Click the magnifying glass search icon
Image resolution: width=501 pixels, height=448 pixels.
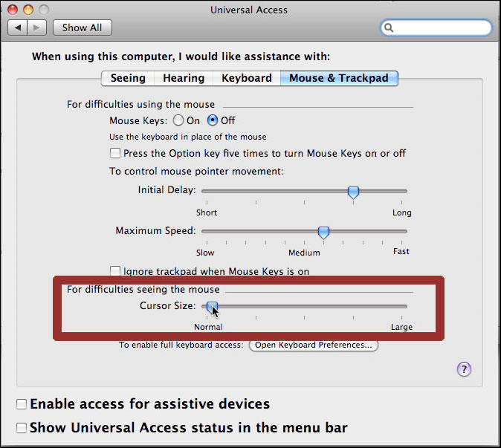pos(389,27)
